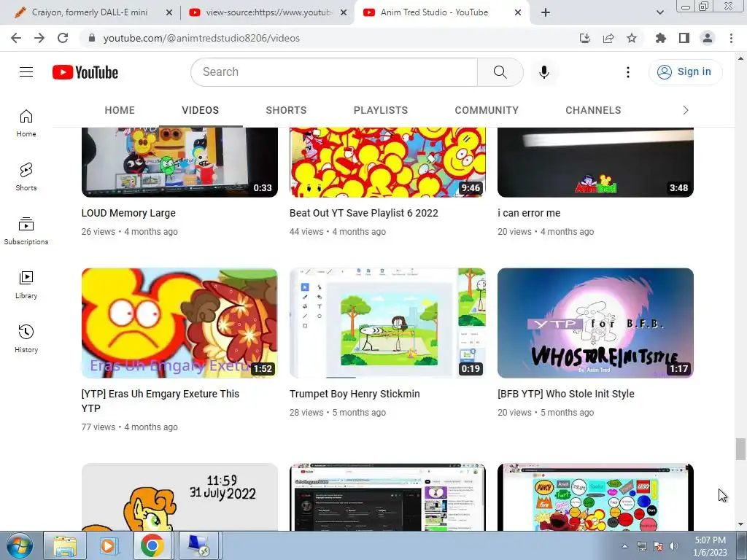Open the CHANNELS channel tab
This screenshot has height=560, width=747.
point(593,111)
